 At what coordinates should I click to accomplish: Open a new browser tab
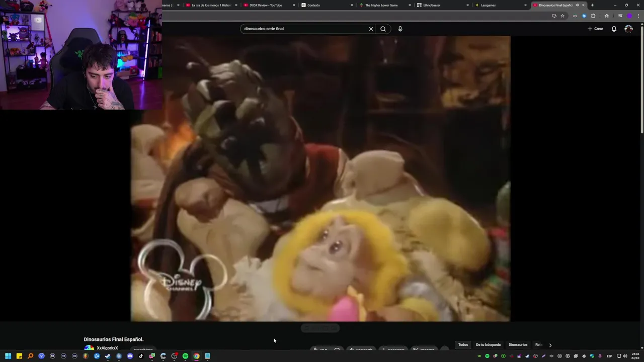click(592, 5)
